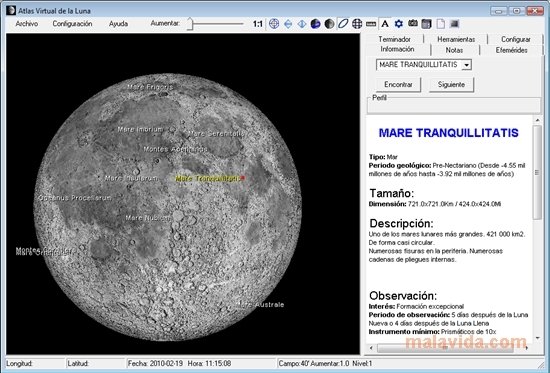Image resolution: width=550 pixels, height=373 pixels.
Task: Switch to the Notas tab
Action: 454,50
